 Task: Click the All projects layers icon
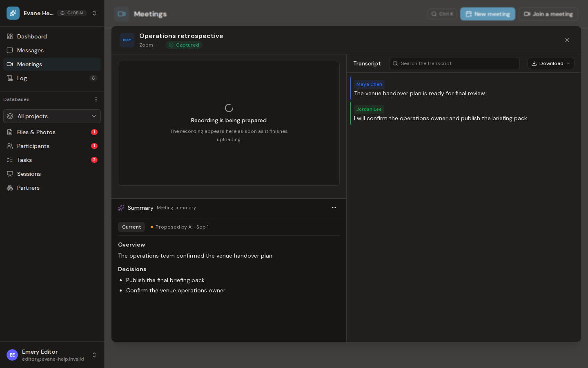10,116
